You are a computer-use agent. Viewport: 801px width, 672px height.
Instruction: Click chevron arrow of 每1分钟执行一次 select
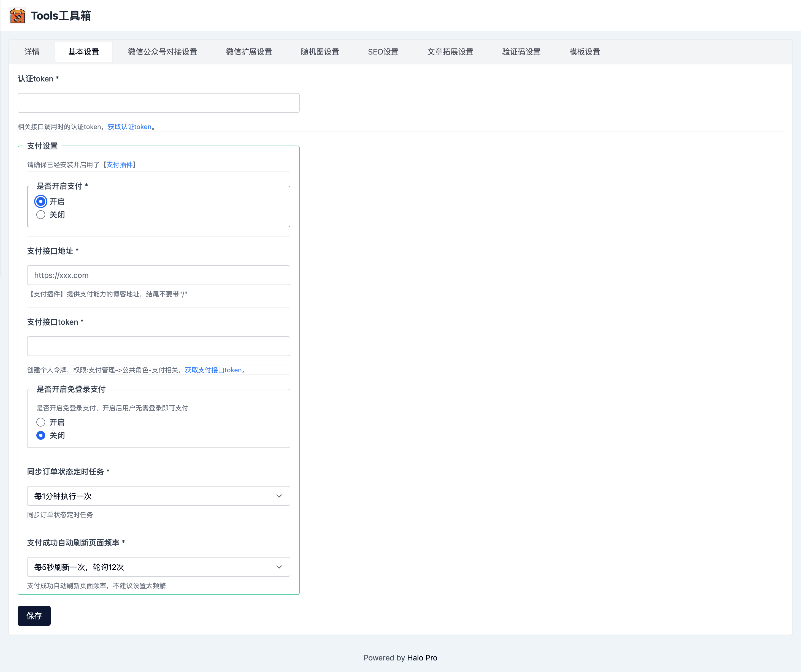point(279,496)
